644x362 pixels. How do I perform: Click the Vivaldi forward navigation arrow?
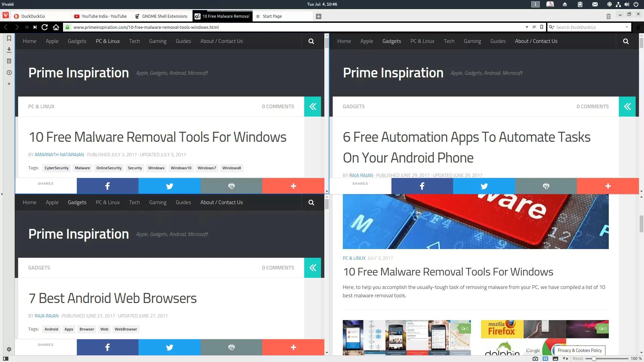(x=16, y=27)
